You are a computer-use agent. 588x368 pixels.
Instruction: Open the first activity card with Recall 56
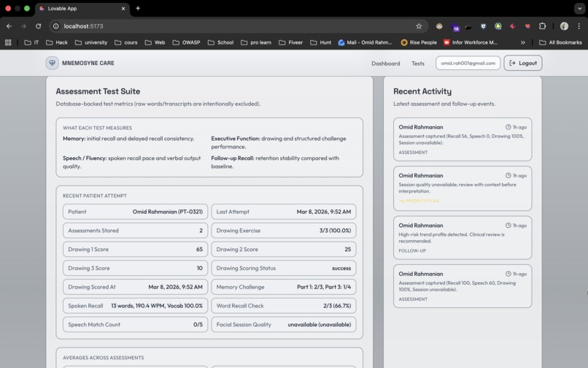(463, 139)
